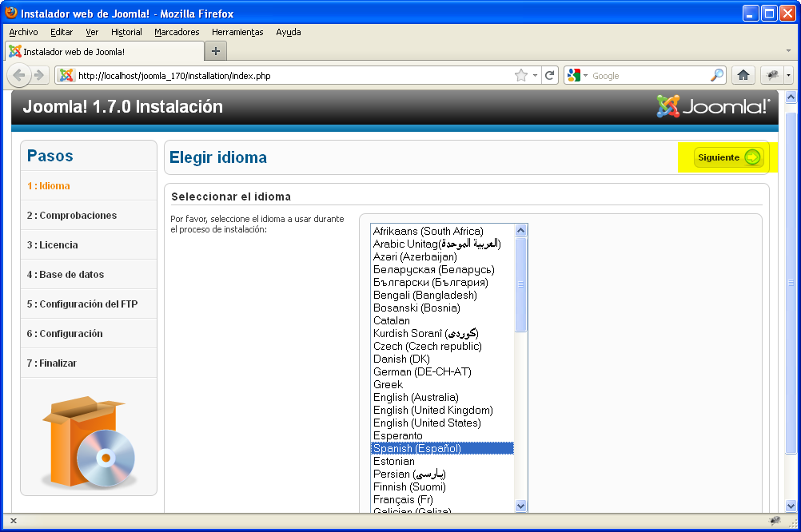The width and height of the screenshot is (801, 532).
Task: Open the Herramientas menu
Action: (237, 32)
